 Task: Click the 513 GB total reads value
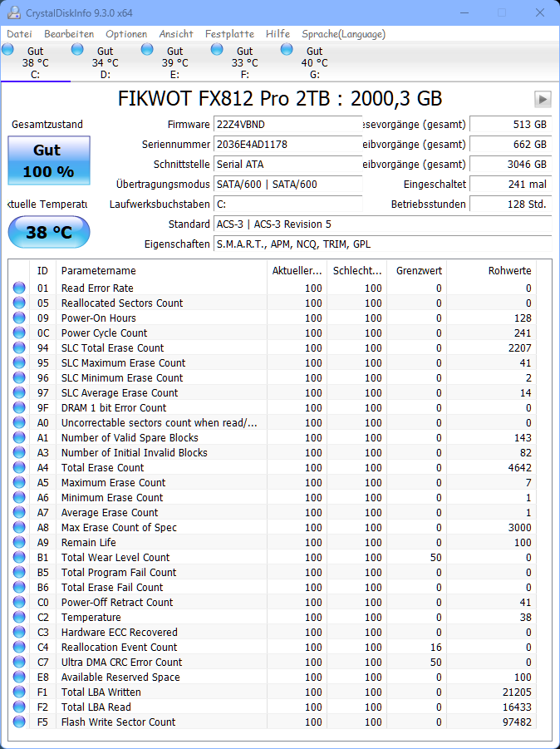coord(510,124)
